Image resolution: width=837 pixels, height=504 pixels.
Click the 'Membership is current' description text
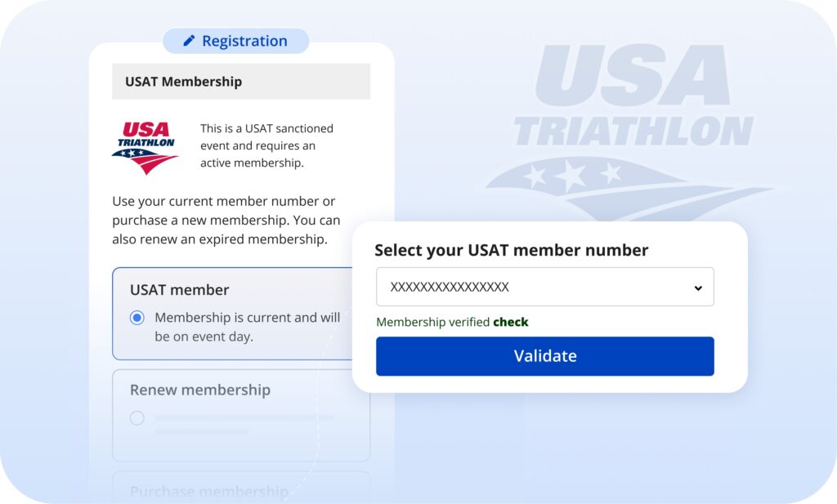click(x=247, y=327)
